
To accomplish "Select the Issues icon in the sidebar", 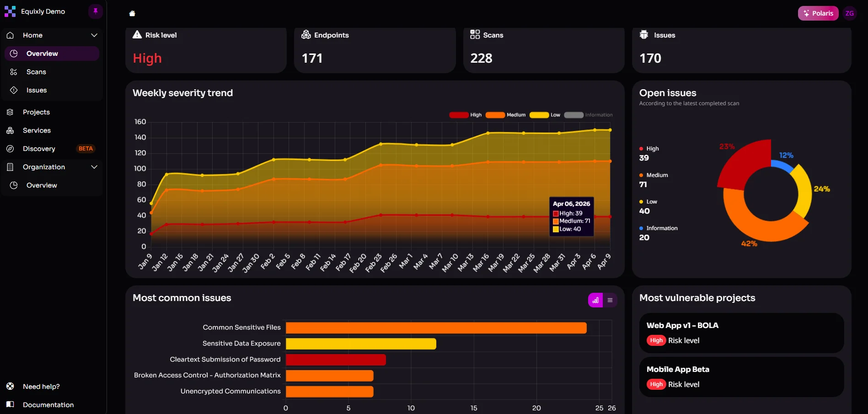I will [14, 90].
